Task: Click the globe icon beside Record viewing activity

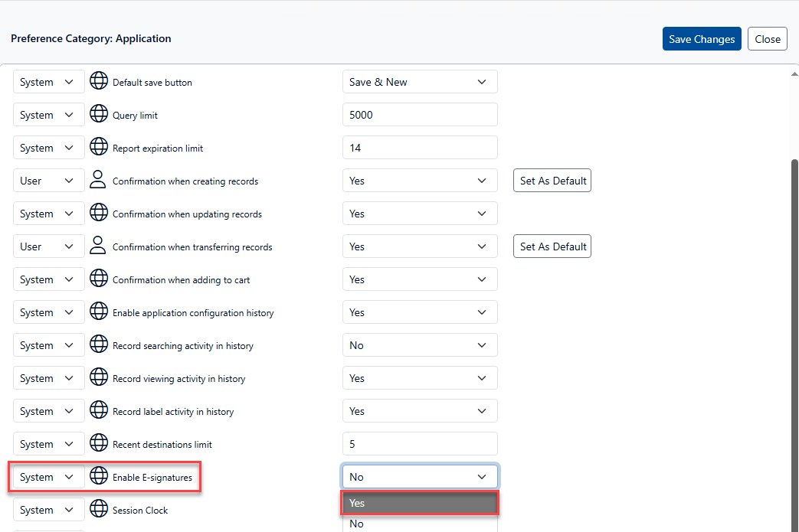Action: coord(99,377)
